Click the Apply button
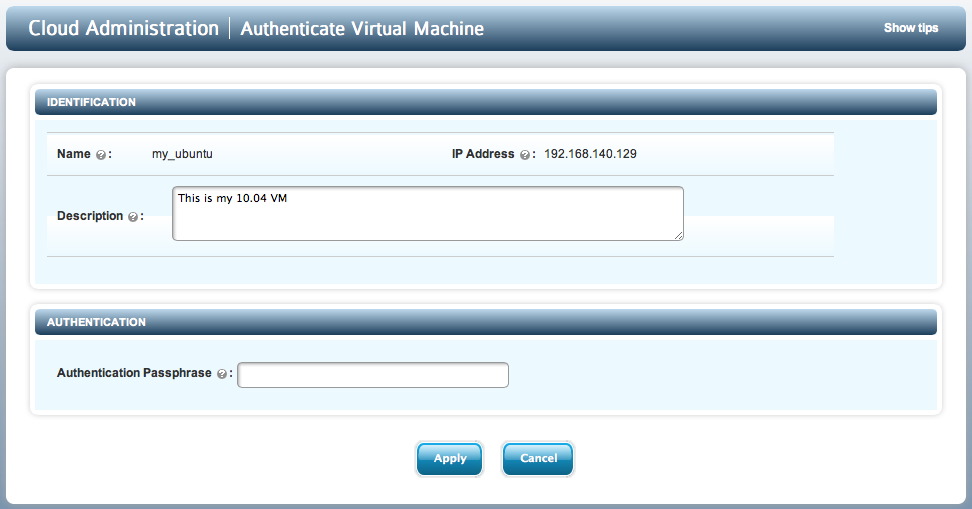 click(x=449, y=459)
